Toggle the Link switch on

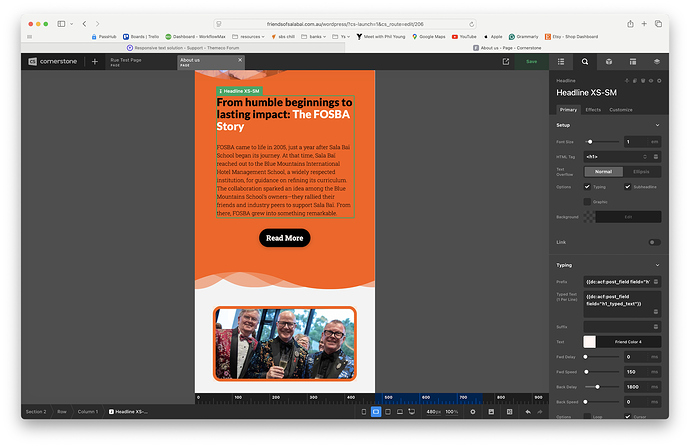click(x=654, y=242)
